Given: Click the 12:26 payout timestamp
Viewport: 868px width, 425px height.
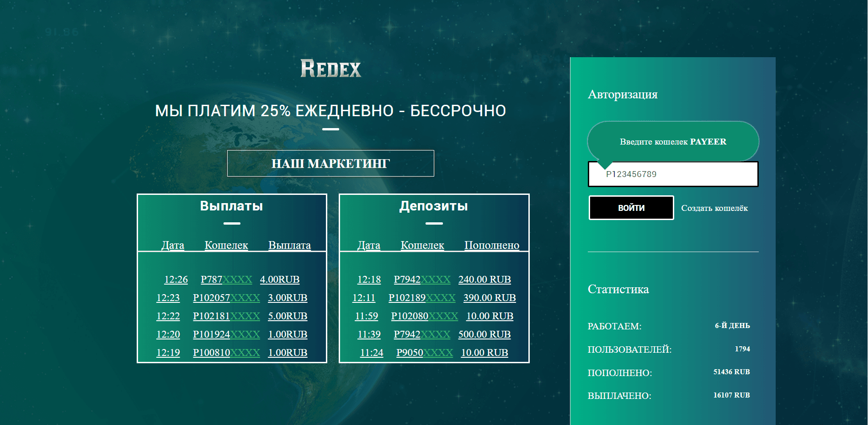Looking at the screenshot, I should pos(176,279).
